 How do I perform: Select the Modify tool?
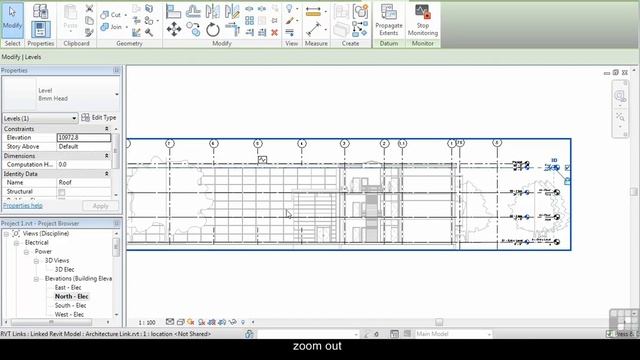(x=12, y=19)
